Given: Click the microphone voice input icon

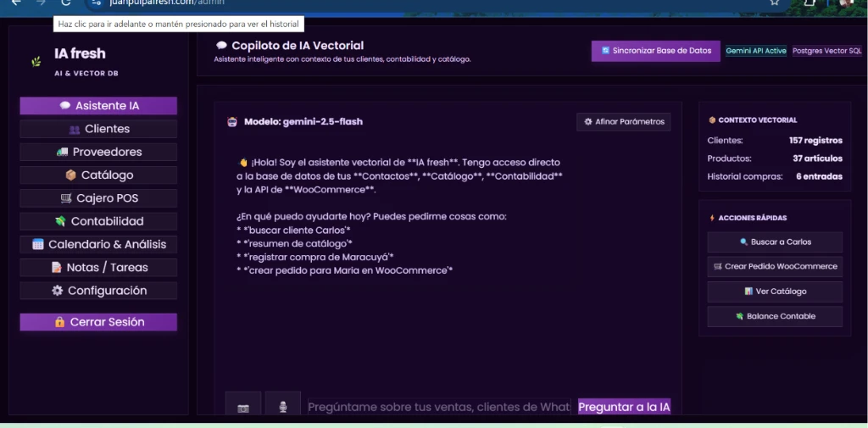Looking at the screenshot, I should 283,408.
